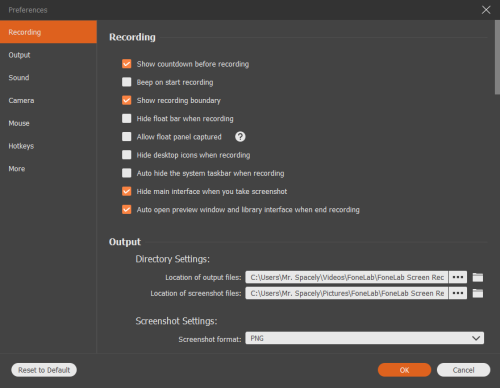
Task: Toggle Show countdown before recording
Action: [127, 64]
